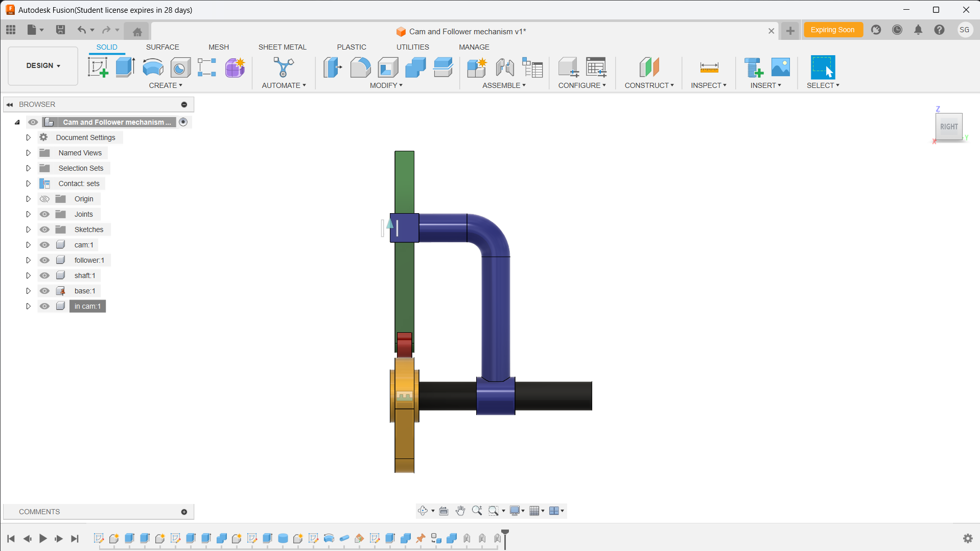Play the timeline animation
The height and width of the screenshot is (551, 980).
(43, 538)
